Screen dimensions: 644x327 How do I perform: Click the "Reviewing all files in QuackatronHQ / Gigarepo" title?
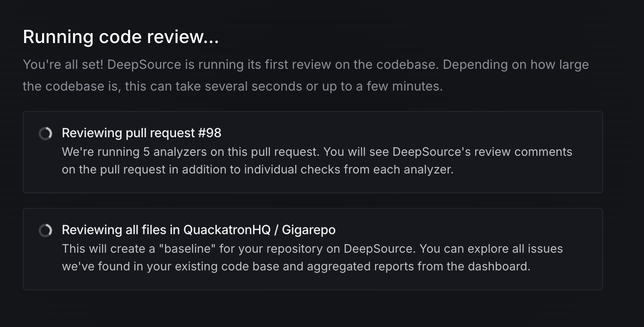(198, 230)
